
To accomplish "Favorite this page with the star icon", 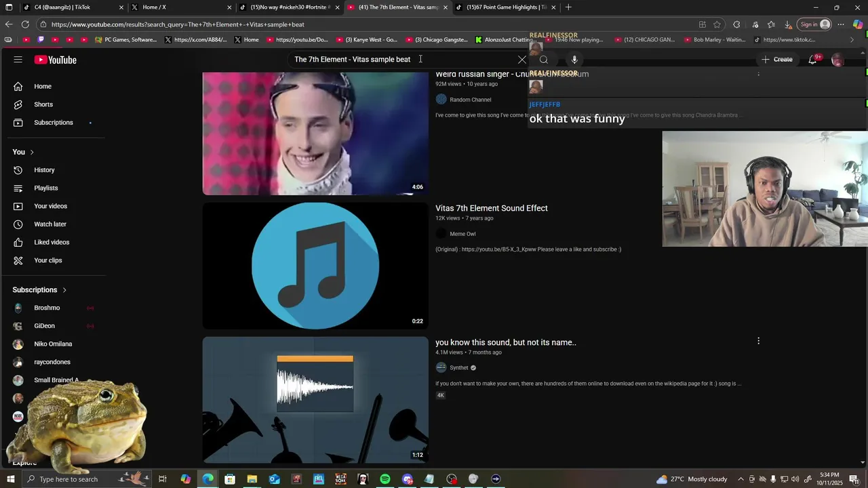I will coord(717,24).
